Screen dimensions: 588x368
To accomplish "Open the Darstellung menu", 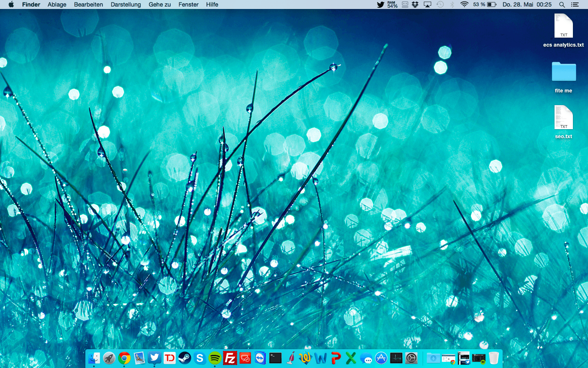I will click(x=126, y=4).
